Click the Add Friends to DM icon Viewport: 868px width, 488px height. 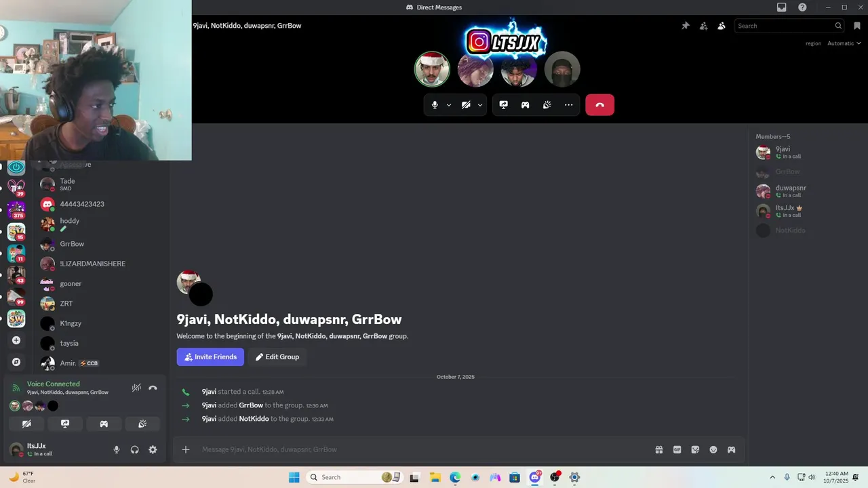pos(703,26)
